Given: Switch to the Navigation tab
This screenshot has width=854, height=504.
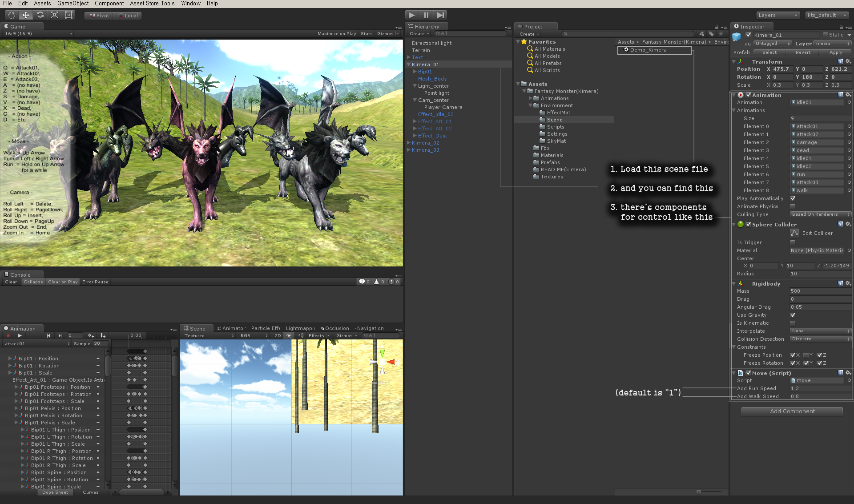Looking at the screenshot, I should (370, 328).
